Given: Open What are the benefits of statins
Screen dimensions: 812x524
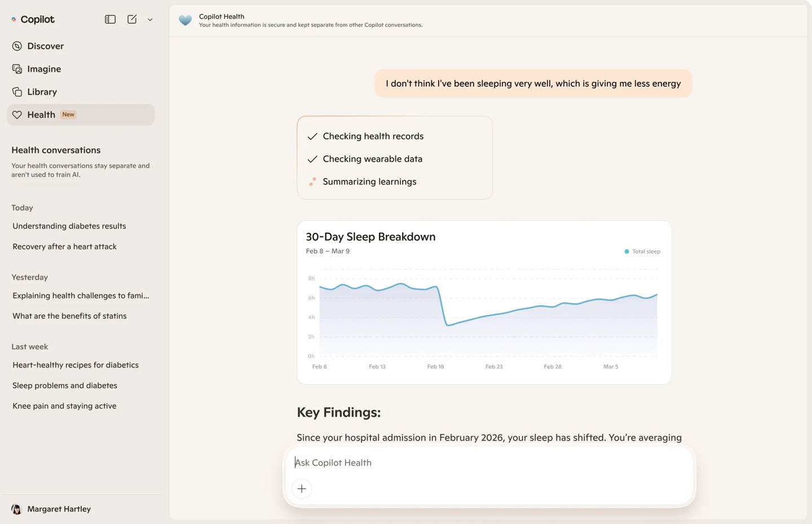Looking at the screenshot, I should click(x=69, y=316).
